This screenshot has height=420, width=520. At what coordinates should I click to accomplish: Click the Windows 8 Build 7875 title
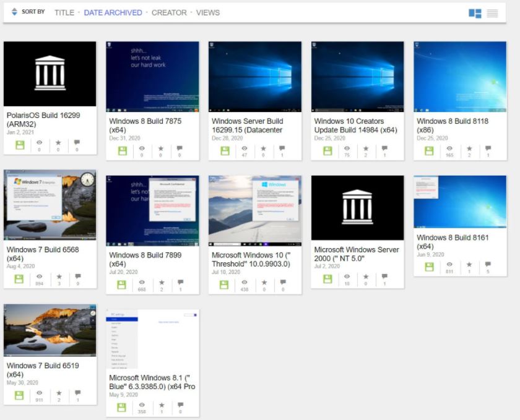[145, 126]
